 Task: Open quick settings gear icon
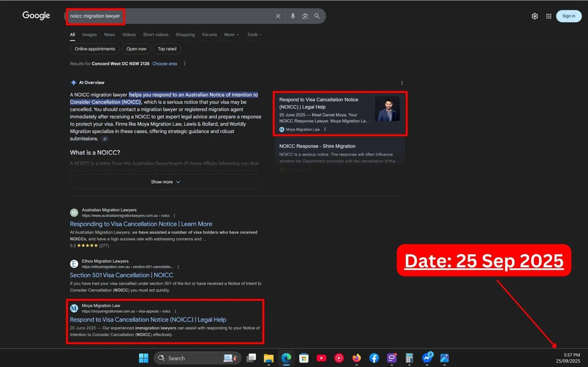point(535,16)
